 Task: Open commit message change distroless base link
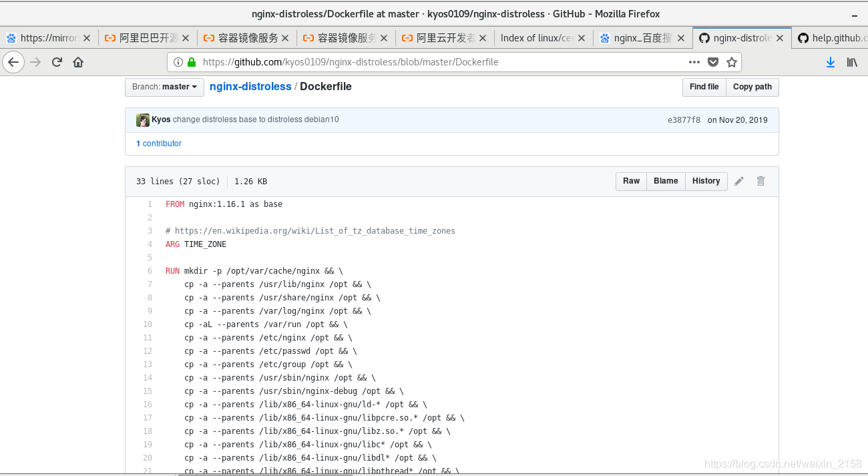(256, 120)
